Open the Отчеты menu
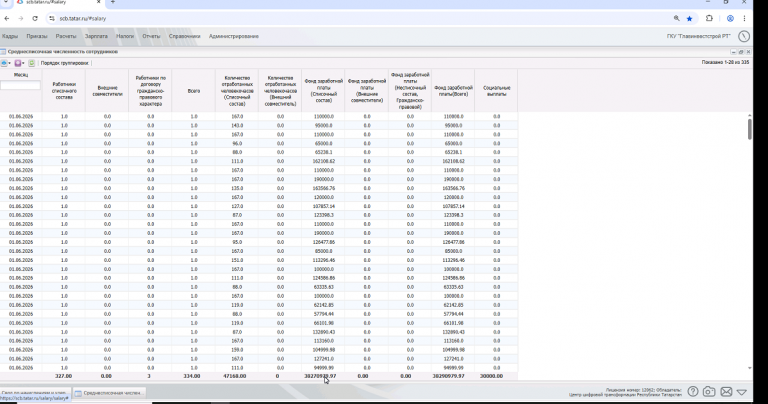Screen dimensions: 768x404 click(x=151, y=36)
